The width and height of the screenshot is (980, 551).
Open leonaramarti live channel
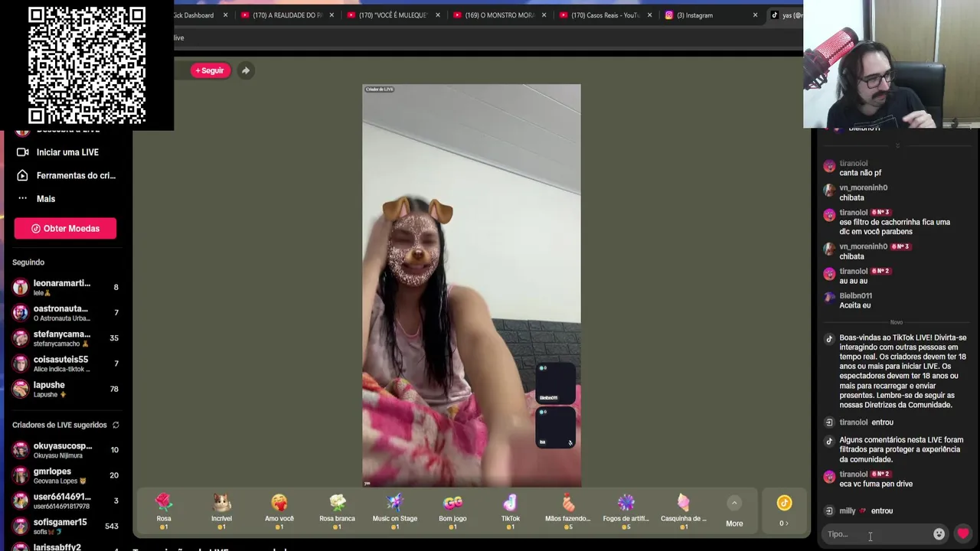[66, 287]
